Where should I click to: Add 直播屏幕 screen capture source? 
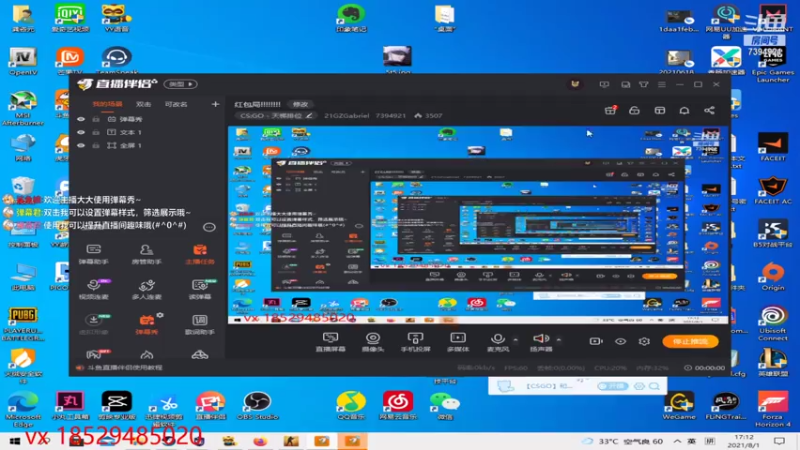(331, 341)
